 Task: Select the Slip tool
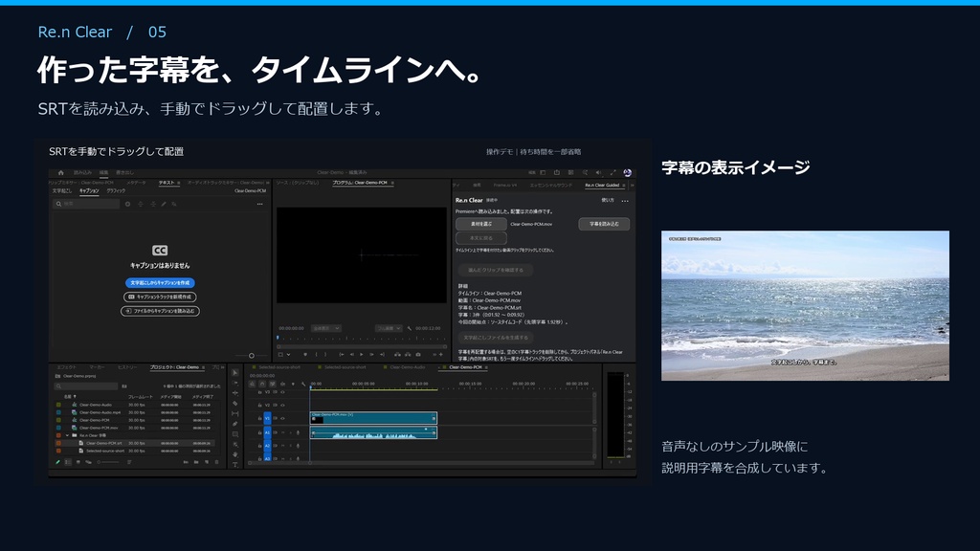235,413
